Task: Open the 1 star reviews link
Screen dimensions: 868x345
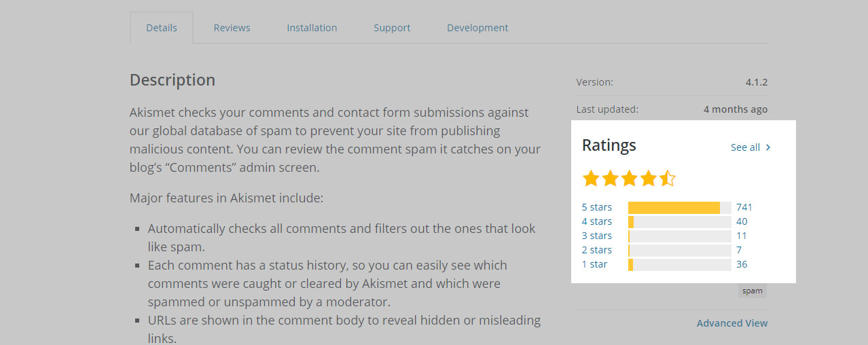Action: coord(595,264)
